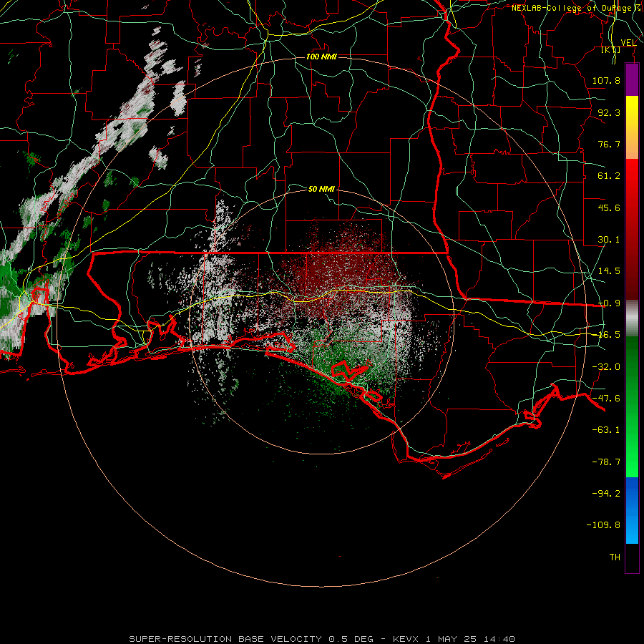Click the 45.6 scale value
This screenshot has width=644, height=644.
coord(609,208)
